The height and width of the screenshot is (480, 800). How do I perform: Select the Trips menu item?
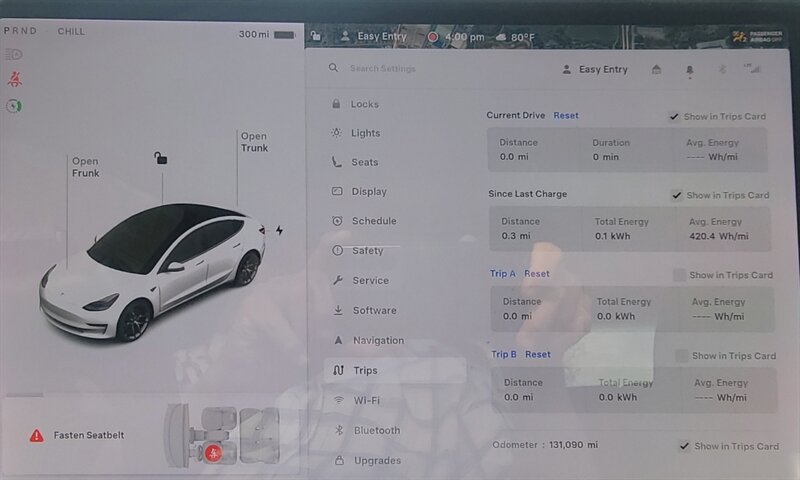click(395, 370)
